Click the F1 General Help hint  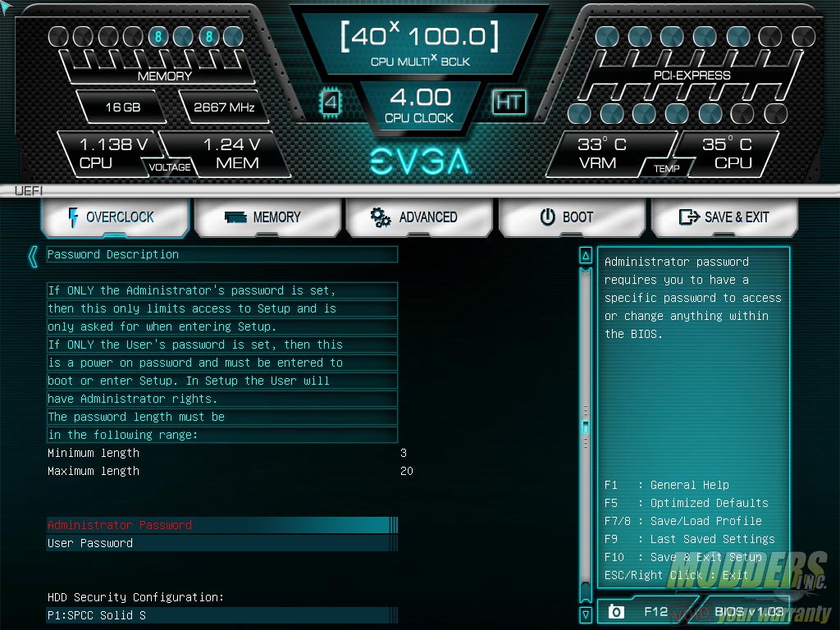pyautogui.click(x=666, y=485)
